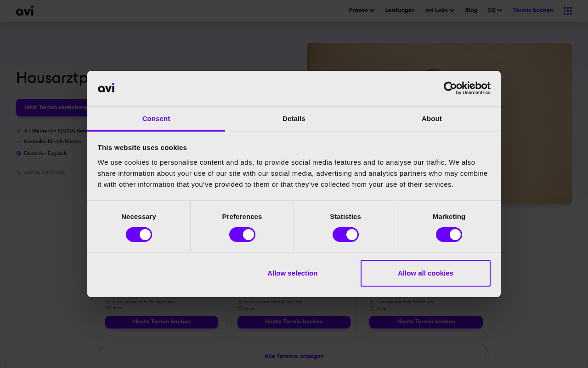Switch to the Details tab

(x=294, y=119)
